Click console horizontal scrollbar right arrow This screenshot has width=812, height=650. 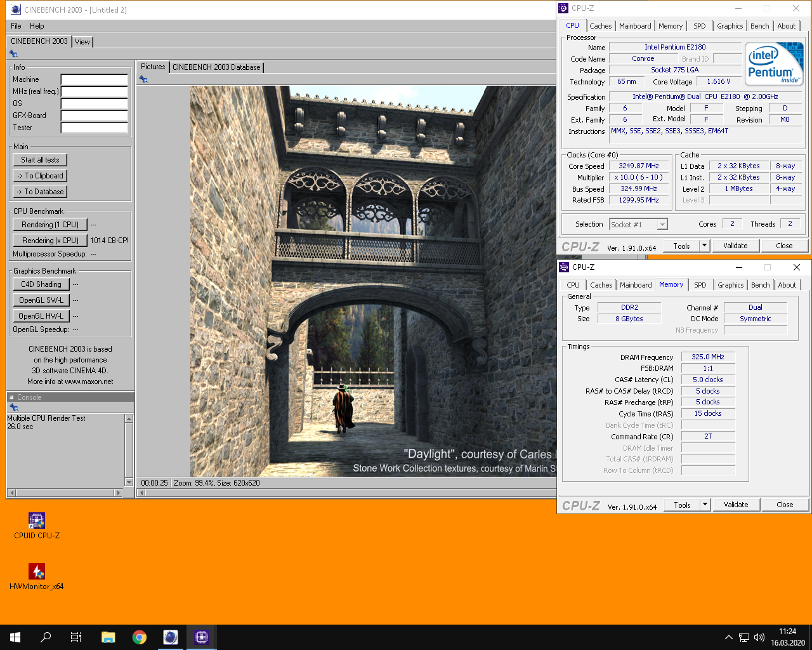pos(118,493)
